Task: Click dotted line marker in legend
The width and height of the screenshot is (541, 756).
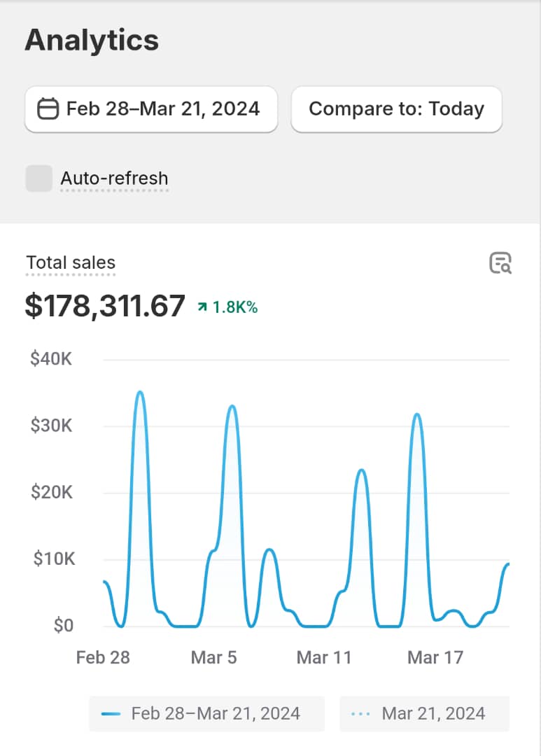Action: pos(361,714)
